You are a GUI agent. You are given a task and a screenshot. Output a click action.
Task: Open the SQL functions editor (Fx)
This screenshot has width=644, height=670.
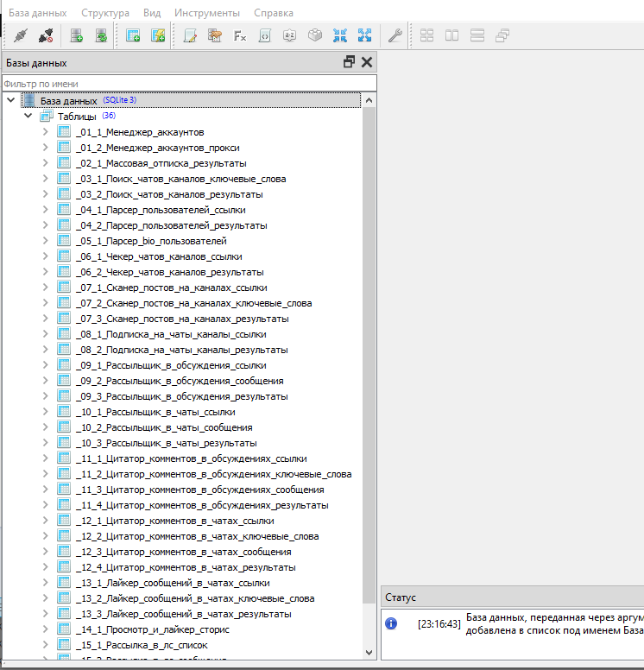240,35
